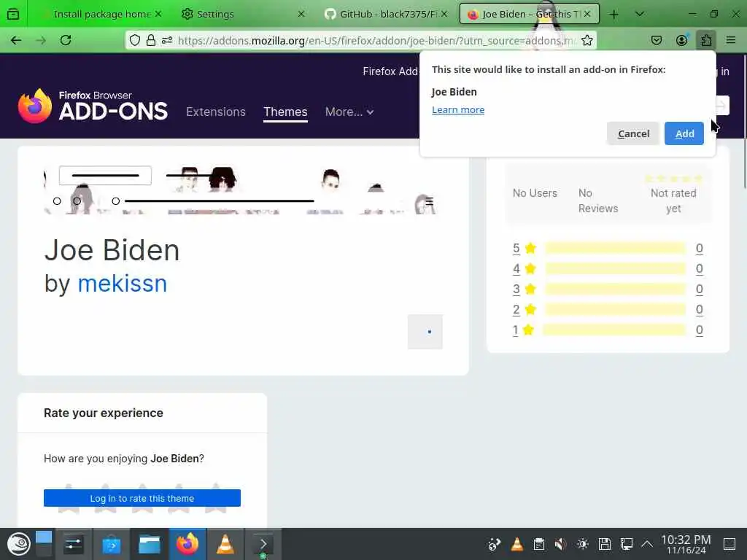Click the site padlock security icon
The image size is (747, 560).
(x=151, y=41)
